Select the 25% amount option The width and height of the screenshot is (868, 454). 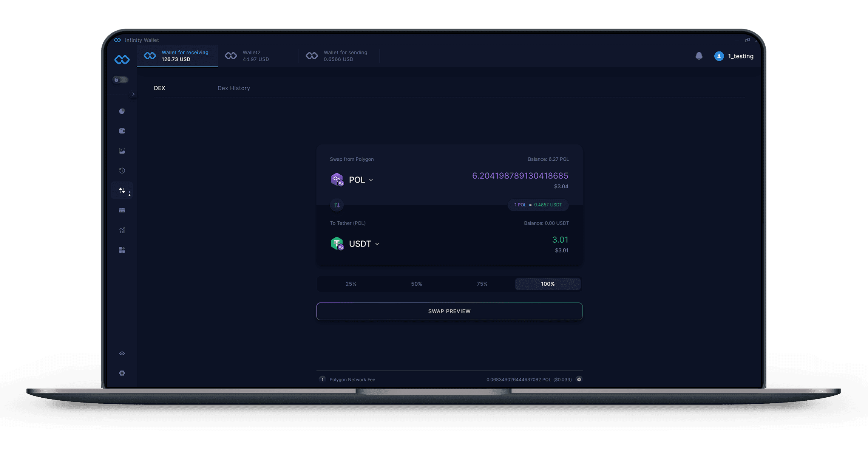(x=351, y=284)
